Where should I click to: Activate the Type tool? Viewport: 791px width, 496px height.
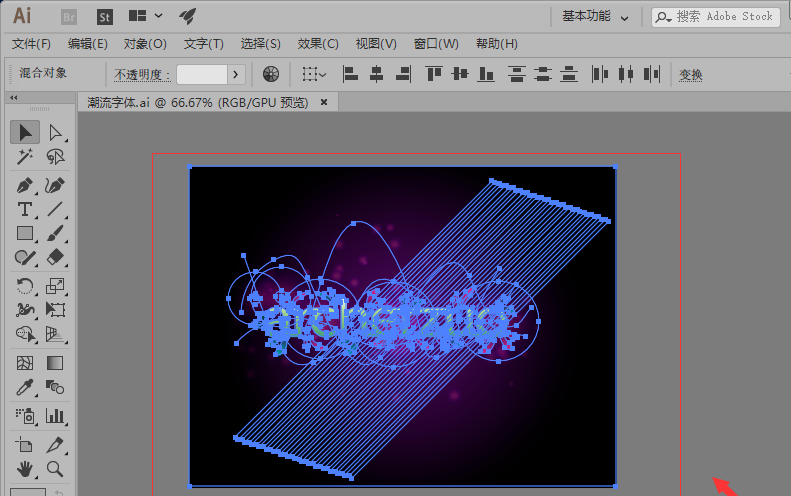[25, 210]
